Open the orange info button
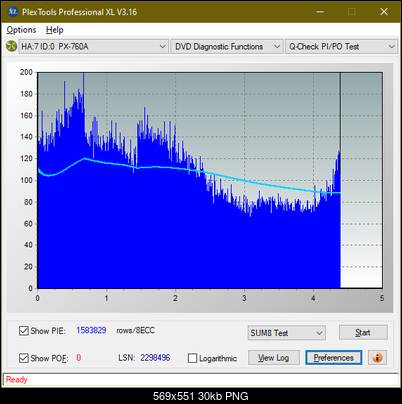 (x=377, y=358)
